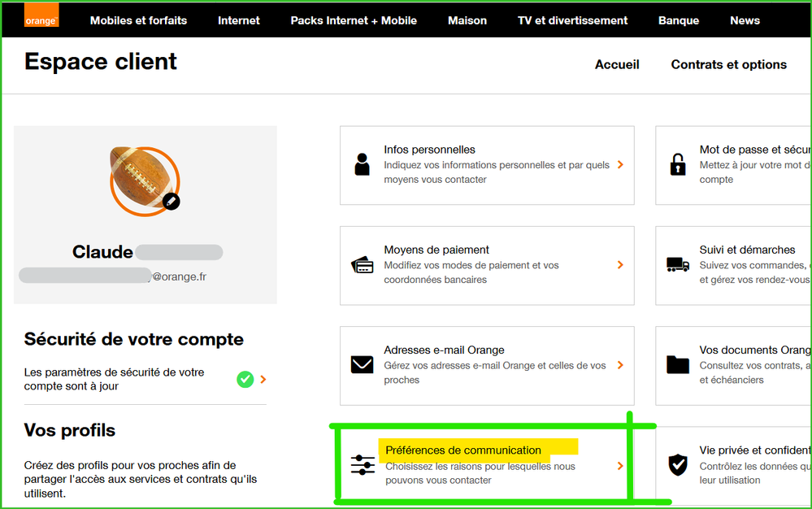Viewport: 812px width, 509px height.
Task: Open the Adresses e-mail Orange title link
Action: tap(444, 350)
